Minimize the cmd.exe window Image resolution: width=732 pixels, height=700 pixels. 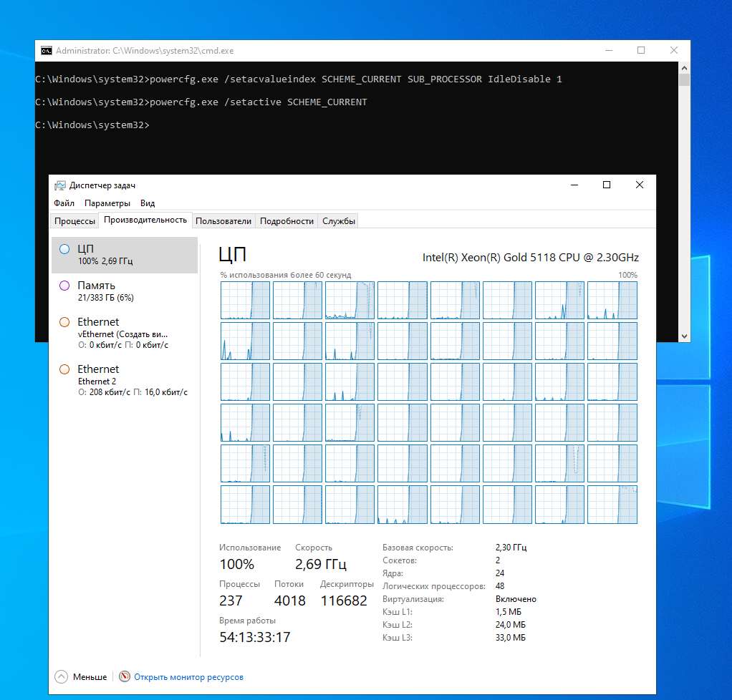point(609,50)
